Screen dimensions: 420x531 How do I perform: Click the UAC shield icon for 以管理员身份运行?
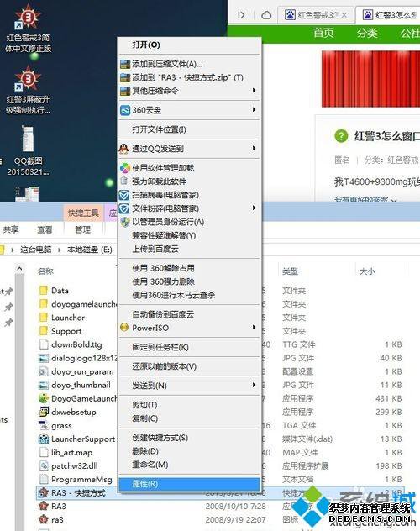[x=125, y=222]
